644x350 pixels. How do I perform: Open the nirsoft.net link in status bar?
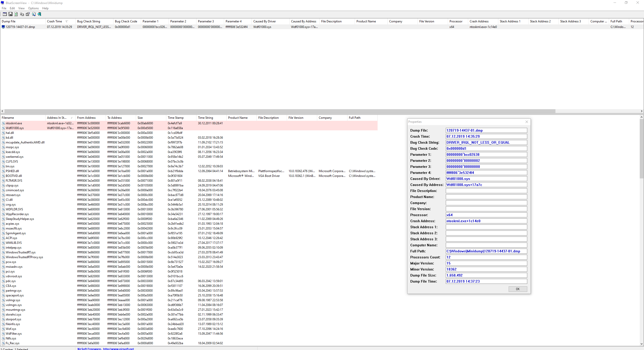click(118, 349)
